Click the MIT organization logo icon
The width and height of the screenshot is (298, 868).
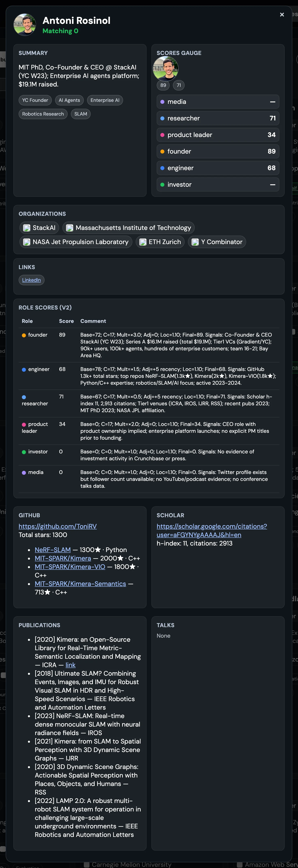(69, 228)
